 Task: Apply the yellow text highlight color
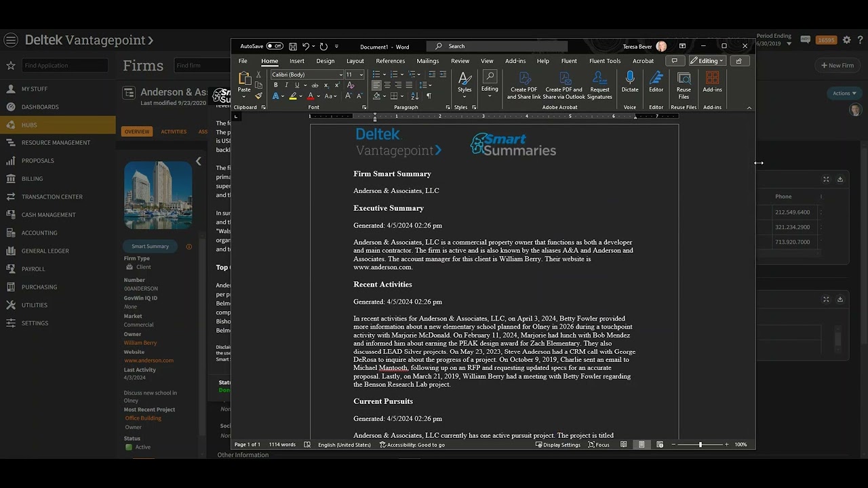click(x=293, y=96)
